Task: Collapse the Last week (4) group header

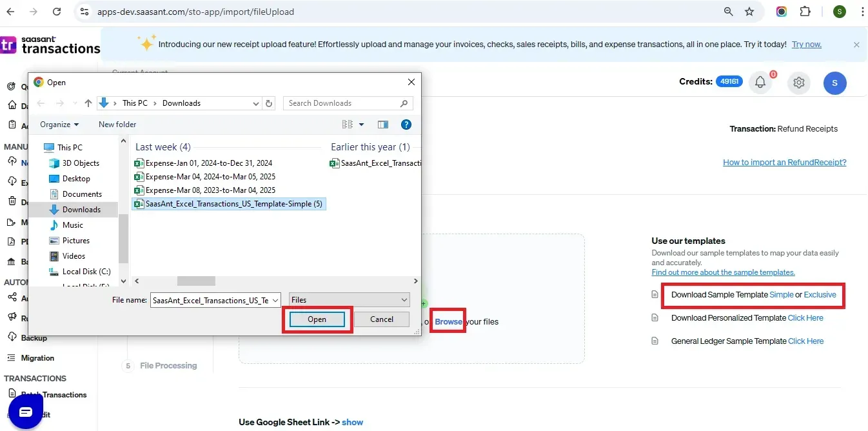Action: pos(163,147)
